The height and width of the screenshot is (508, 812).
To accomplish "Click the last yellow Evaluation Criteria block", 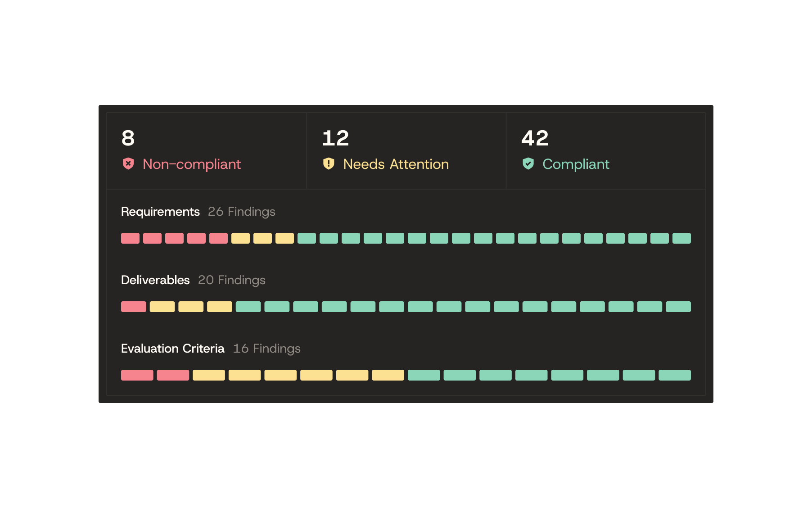I will click(388, 375).
